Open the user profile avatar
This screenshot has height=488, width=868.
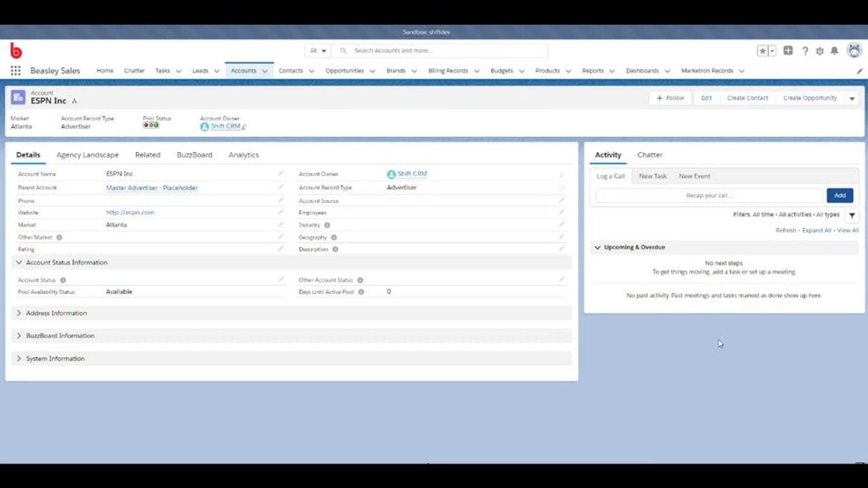[854, 50]
